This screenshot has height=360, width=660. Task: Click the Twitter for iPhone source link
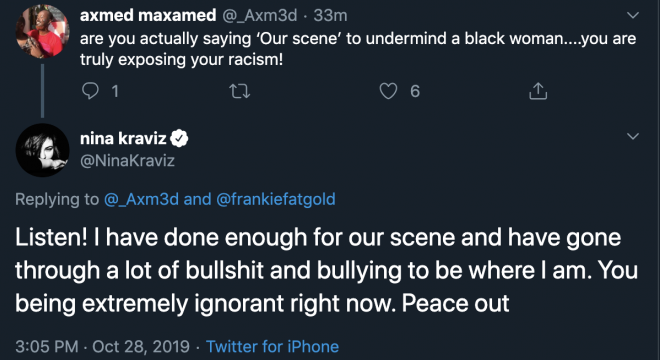(272, 347)
